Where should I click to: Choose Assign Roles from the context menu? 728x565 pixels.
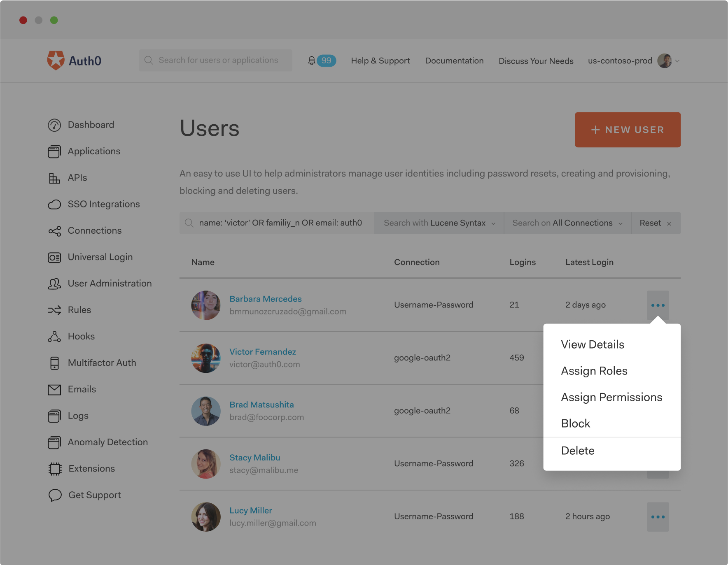coord(594,370)
